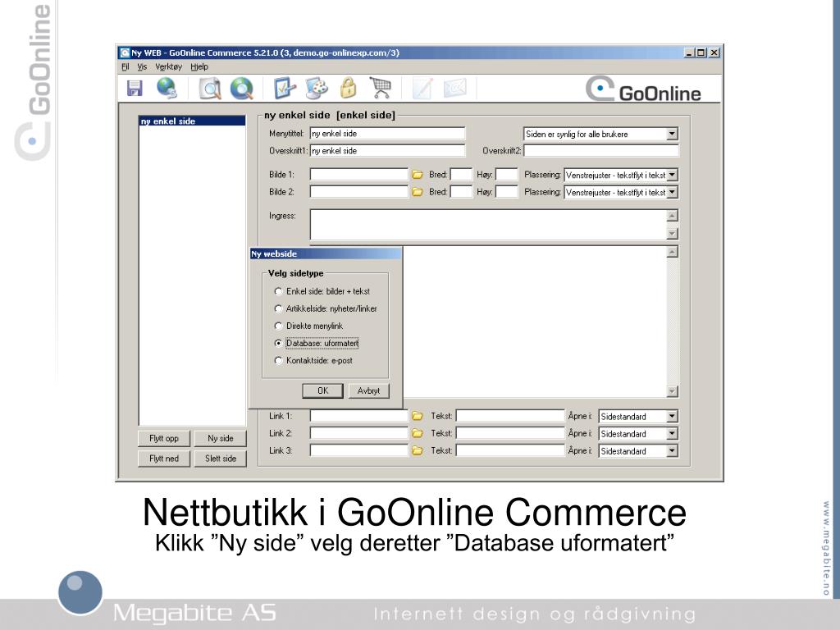The image size is (840, 630).
Task: Select 'ny enkel side' in page list
Action: point(192,121)
